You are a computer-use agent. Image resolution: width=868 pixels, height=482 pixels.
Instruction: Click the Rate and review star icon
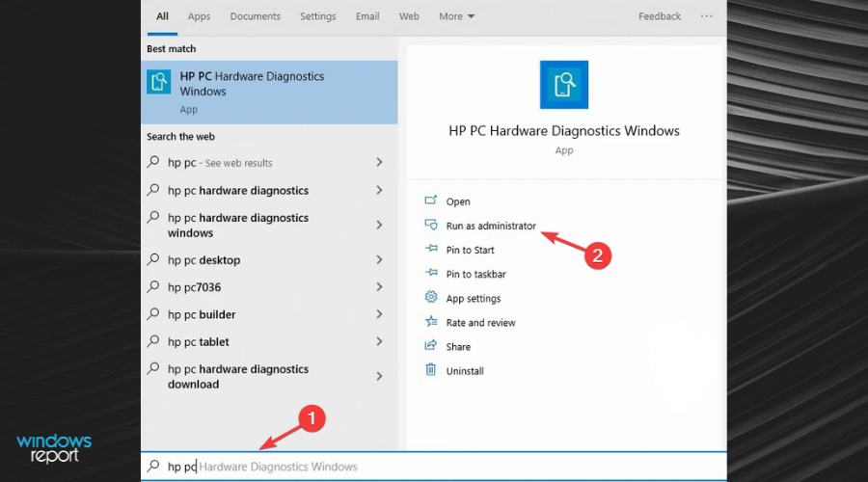click(x=431, y=322)
